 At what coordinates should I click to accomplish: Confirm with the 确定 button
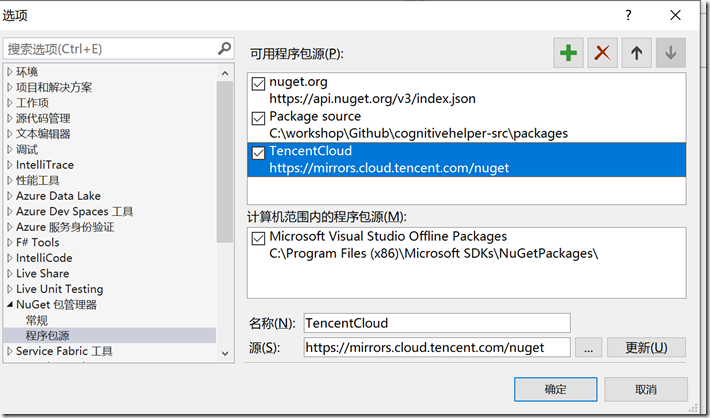pyautogui.click(x=555, y=389)
